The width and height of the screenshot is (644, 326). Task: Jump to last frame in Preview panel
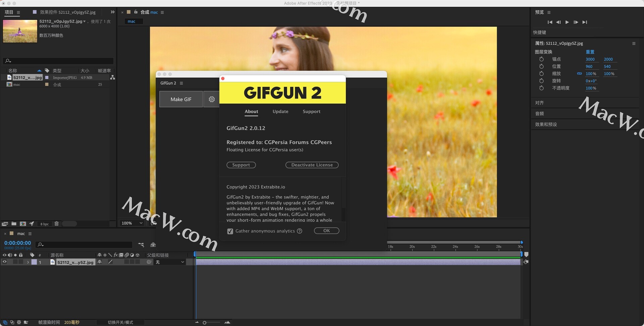[585, 22]
